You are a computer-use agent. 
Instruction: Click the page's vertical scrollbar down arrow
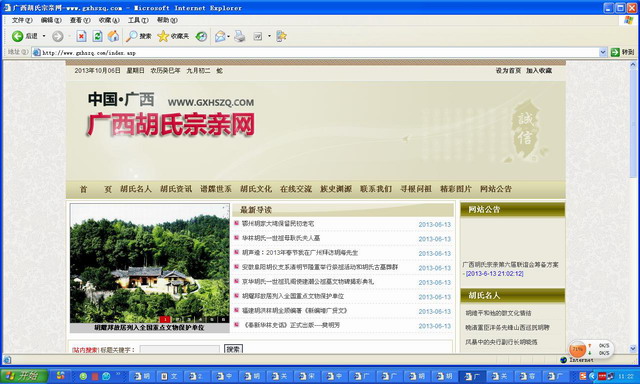point(633,349)
